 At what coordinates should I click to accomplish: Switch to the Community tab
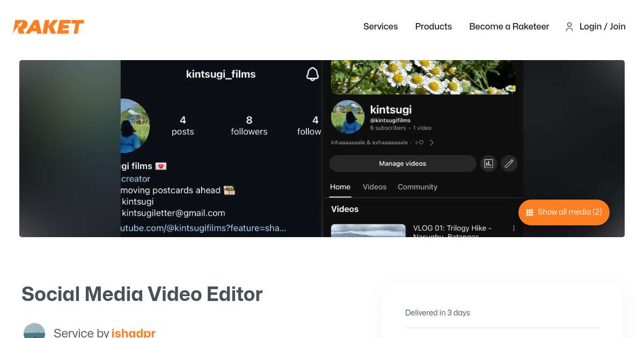(417, 187)
